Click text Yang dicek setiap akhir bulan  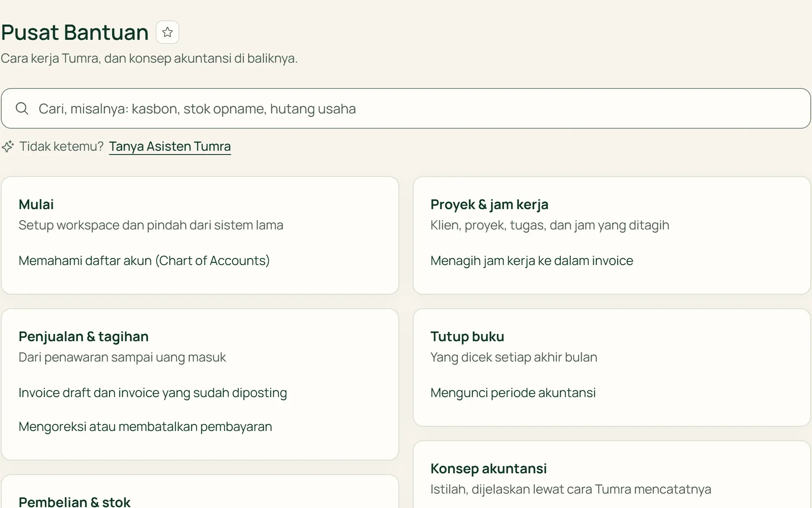pyautogui.click(x=514, y=357)
